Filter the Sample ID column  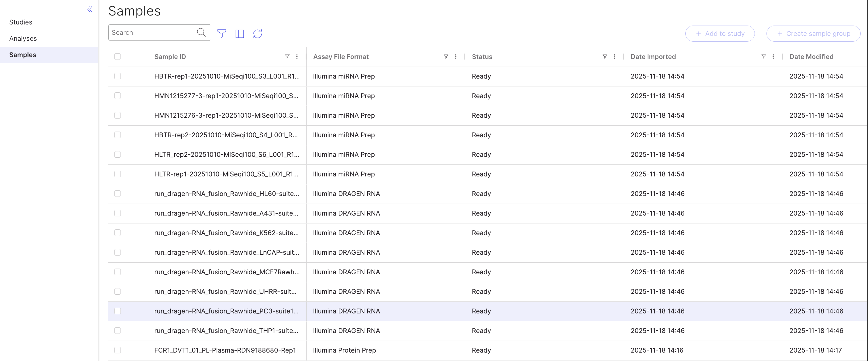tap(287, 56)
